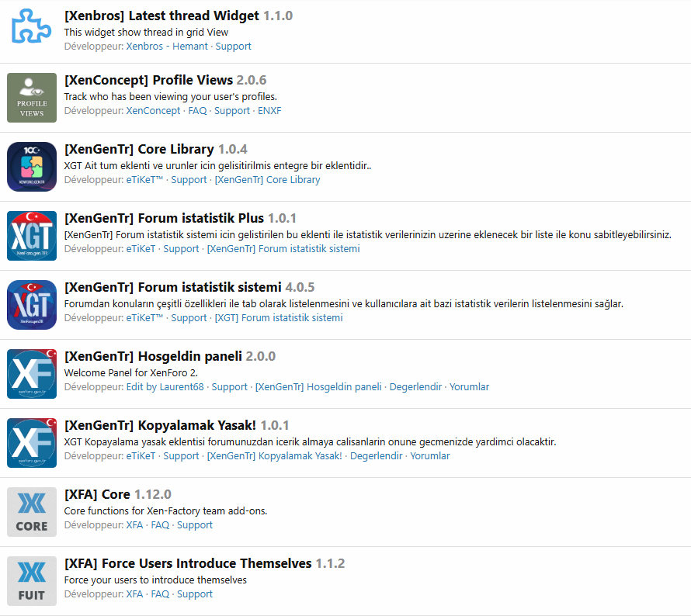
Task: Follow the [XenGenTr] Kopyalamak Yasak! extra link
Action: coord(275,456)
